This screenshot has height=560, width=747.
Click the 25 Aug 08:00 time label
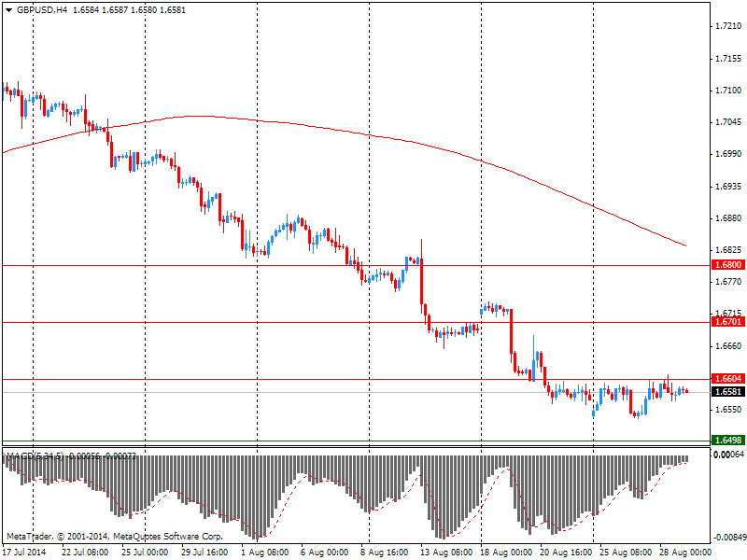click(x=626, y=553)
